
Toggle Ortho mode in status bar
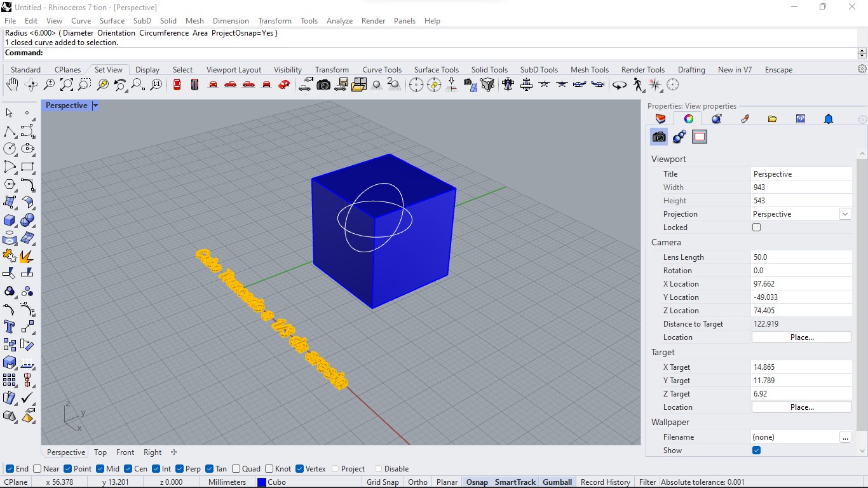[x=417, y=482]
